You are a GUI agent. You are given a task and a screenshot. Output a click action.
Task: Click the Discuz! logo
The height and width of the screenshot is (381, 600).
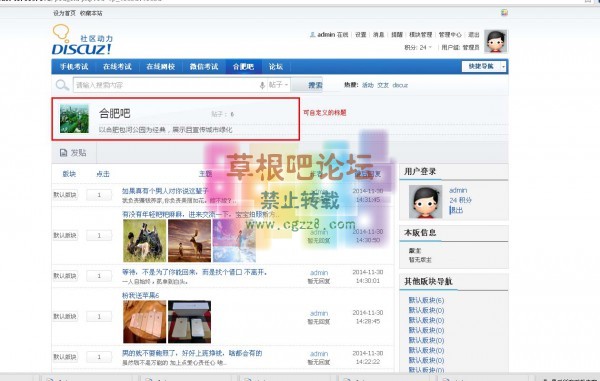coord(82,40)
